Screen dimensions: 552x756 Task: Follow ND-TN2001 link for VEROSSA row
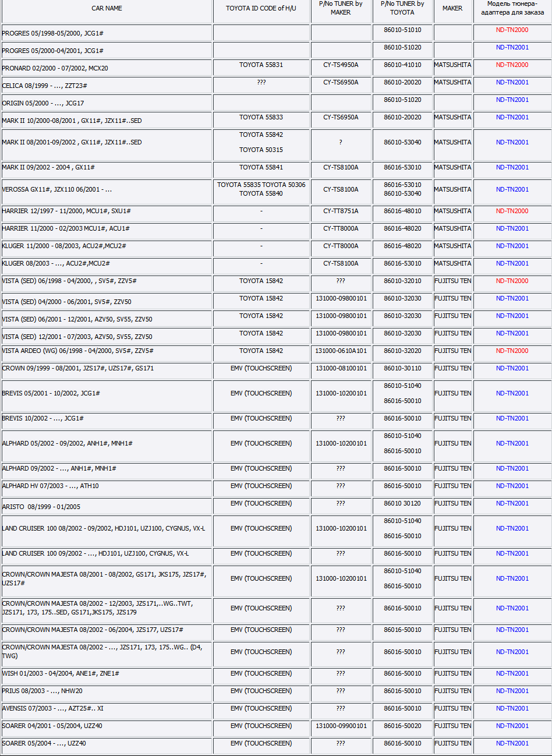[512, 189]
